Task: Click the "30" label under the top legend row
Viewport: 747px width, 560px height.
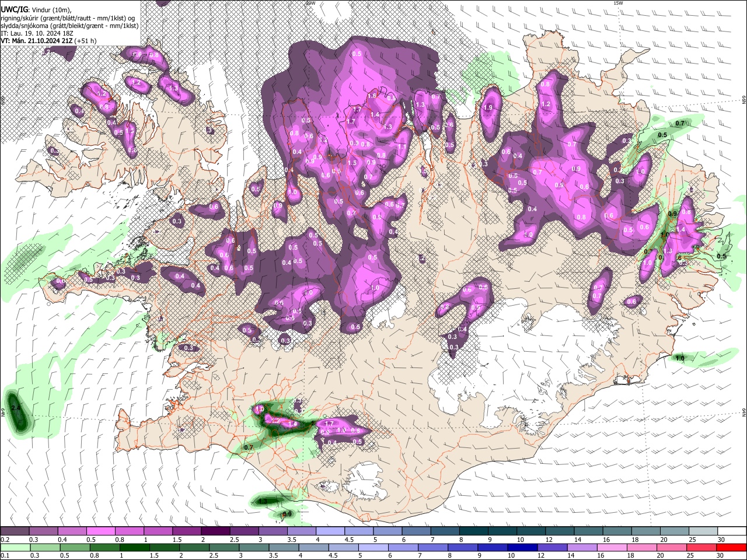Action: [721, 540]
